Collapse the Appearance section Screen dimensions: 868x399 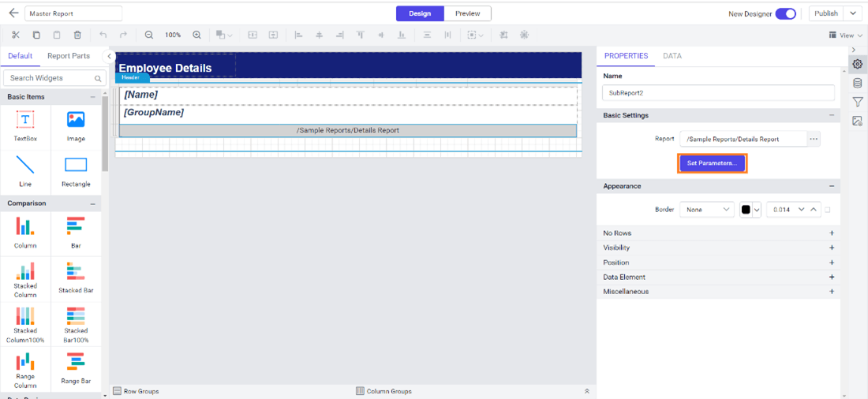click(x=832, y=186)
